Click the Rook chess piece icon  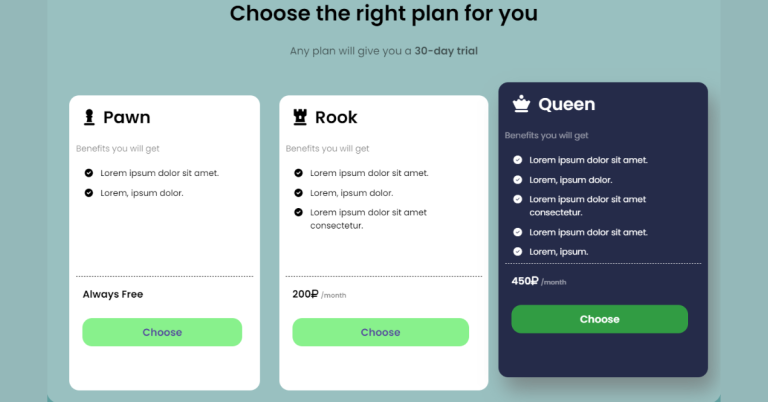pyautogui.click(x=299, y=118)
